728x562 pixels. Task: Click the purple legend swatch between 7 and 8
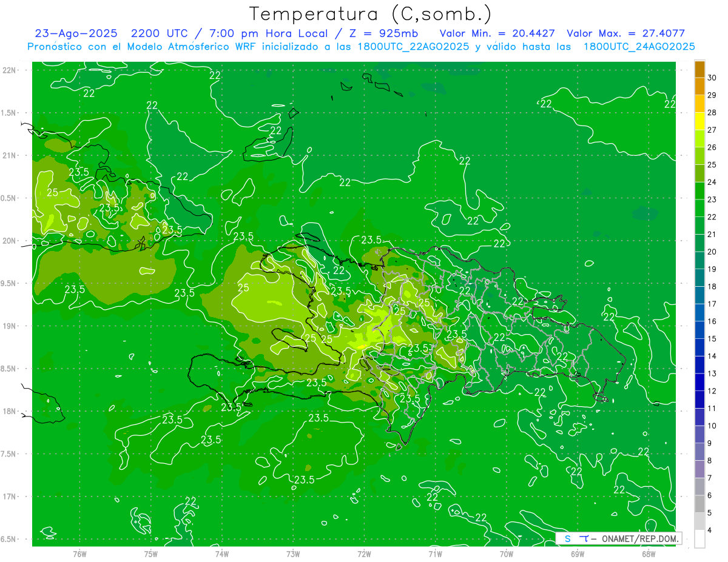[x=699, y=469]
